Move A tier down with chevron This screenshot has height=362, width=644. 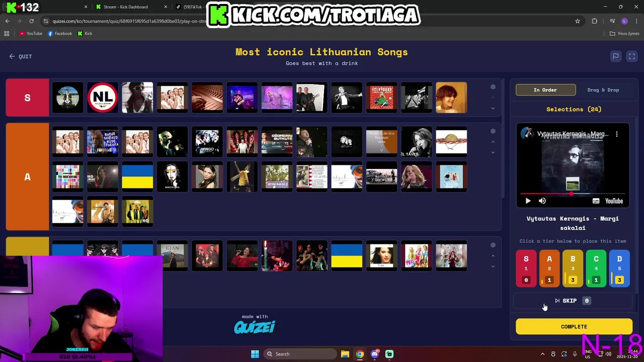click(493, 152)
